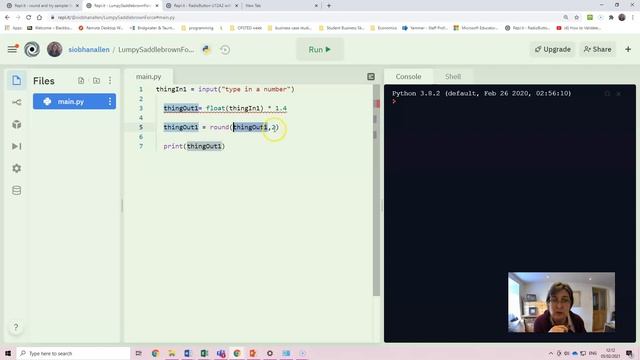Click line 1 thingIn1 input code
Screen dimensions: 640x360
[x=225, y=89]
